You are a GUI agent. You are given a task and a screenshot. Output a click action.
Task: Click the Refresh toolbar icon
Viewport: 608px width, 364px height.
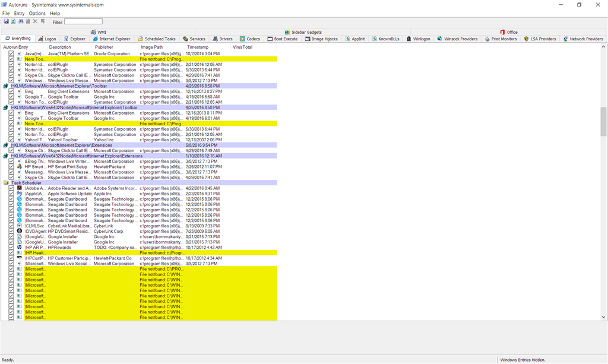pyautogui.click(x=13, y=22)
